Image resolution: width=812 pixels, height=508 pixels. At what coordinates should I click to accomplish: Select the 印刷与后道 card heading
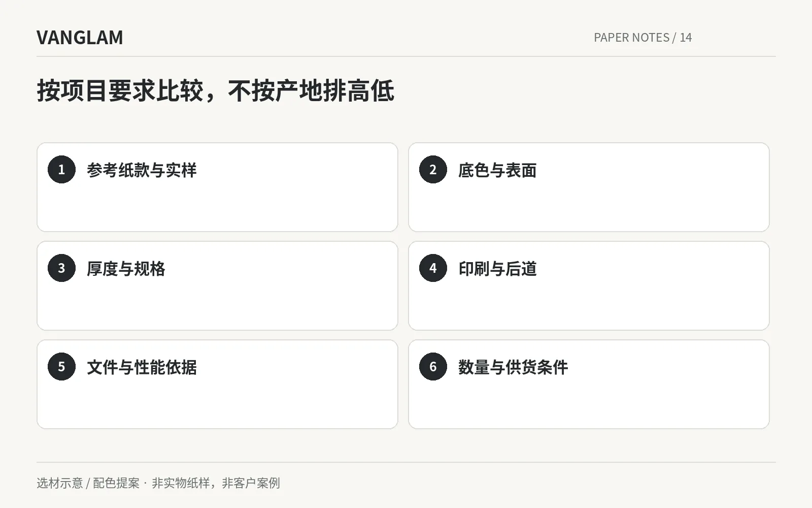[497, 269]
